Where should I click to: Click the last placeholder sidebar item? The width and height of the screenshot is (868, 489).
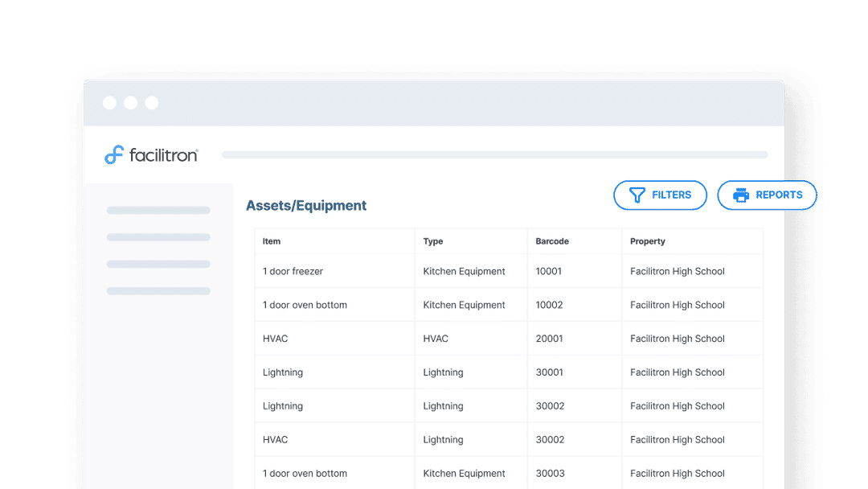158,290
